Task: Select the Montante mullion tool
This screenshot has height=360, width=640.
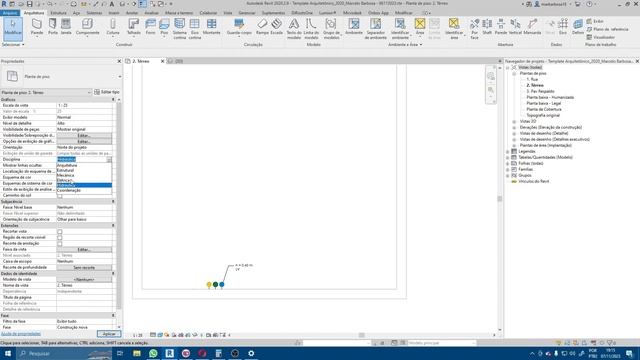Action: pyautogui.click(x=211, y=27)
